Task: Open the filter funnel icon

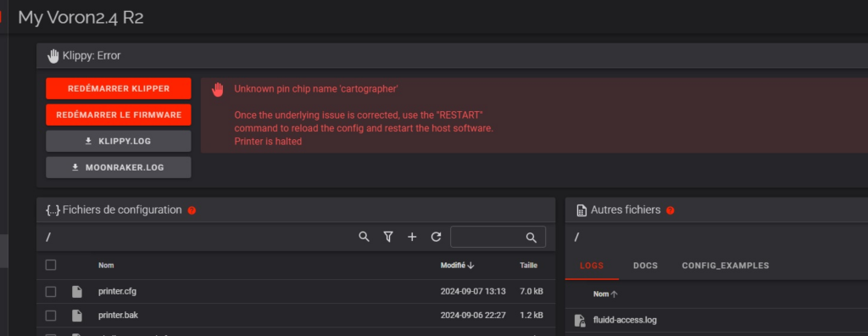Action: coord(388,237)
